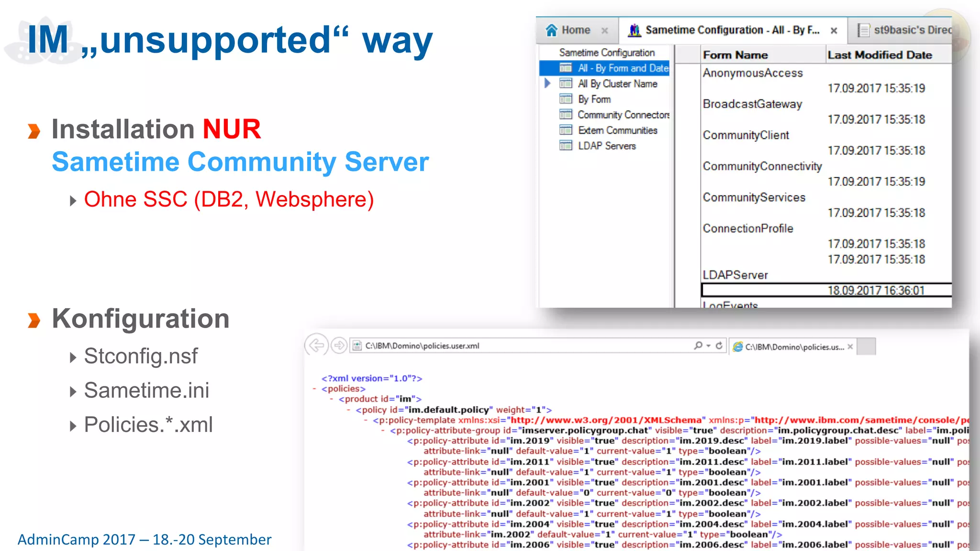This screenshot has height=551, width=980.
Task: Click the view icon beside All By Cluster Name
Action: pyautogui.click(x=566, y=84)
